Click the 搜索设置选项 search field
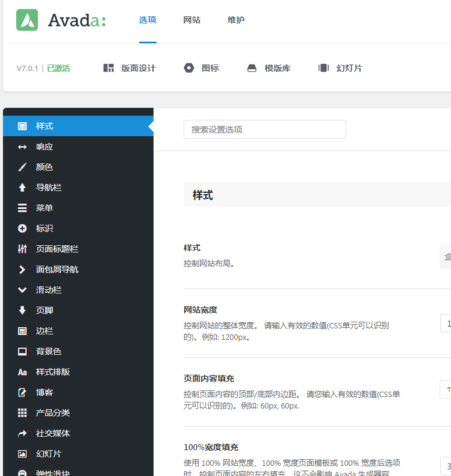Image resolution: width=451 pixels, height=476 pixels. 264,130
